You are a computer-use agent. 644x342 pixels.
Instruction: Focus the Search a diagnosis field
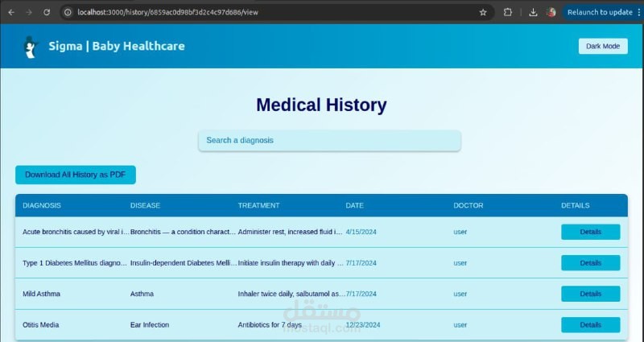(x=329, y=140)
